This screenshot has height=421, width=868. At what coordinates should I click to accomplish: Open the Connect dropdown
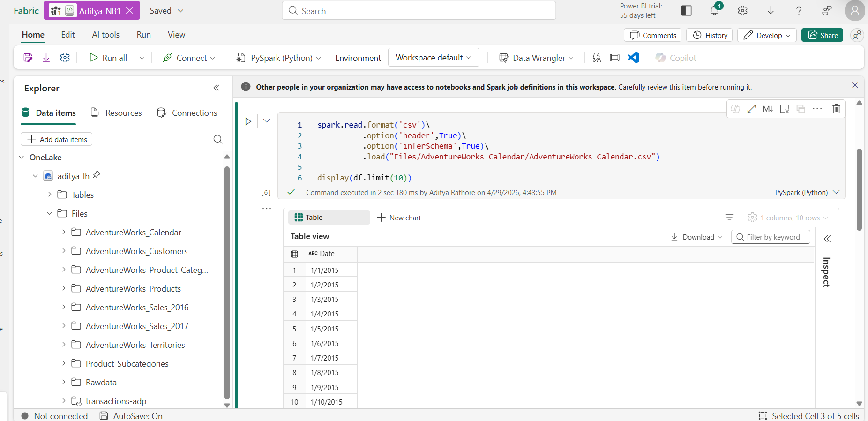click(189, 58)
